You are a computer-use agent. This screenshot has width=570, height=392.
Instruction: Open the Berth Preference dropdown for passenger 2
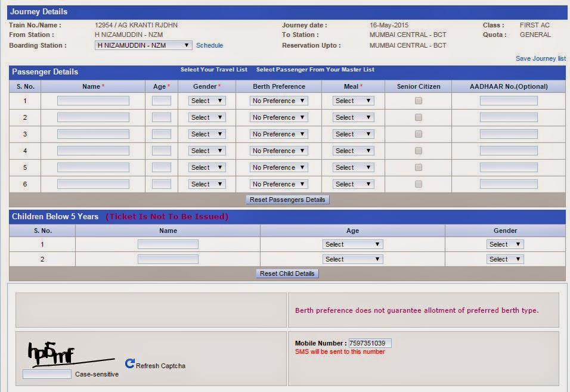pos(278,117)
